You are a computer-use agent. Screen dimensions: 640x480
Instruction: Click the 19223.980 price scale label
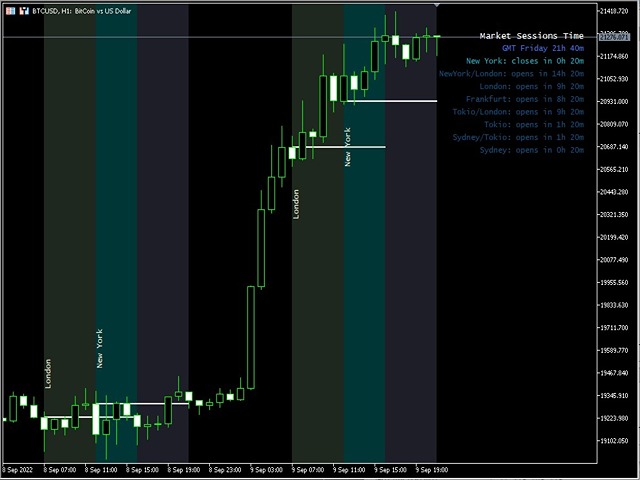pyautogui.click(x=614, y=418)
